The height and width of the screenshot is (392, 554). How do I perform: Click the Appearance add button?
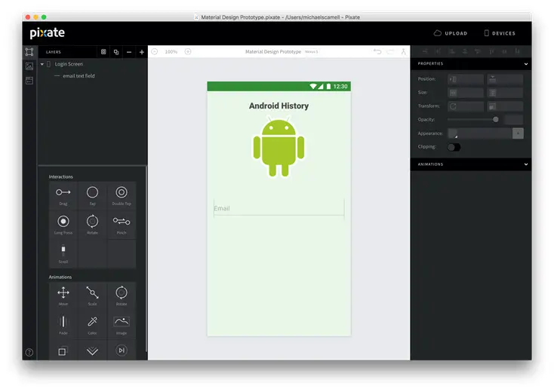click(518, 133)
